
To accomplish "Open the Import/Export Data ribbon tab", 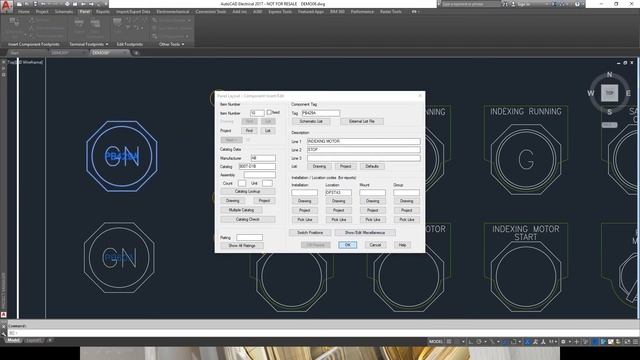I will click(133, 12).
